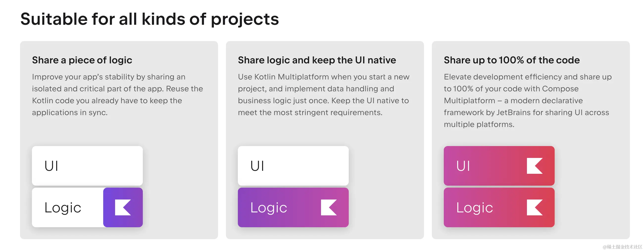This screenshot has height=251, width=644.
Task: Click the description text about improving app stability
Action: click(x=118, y=95)
